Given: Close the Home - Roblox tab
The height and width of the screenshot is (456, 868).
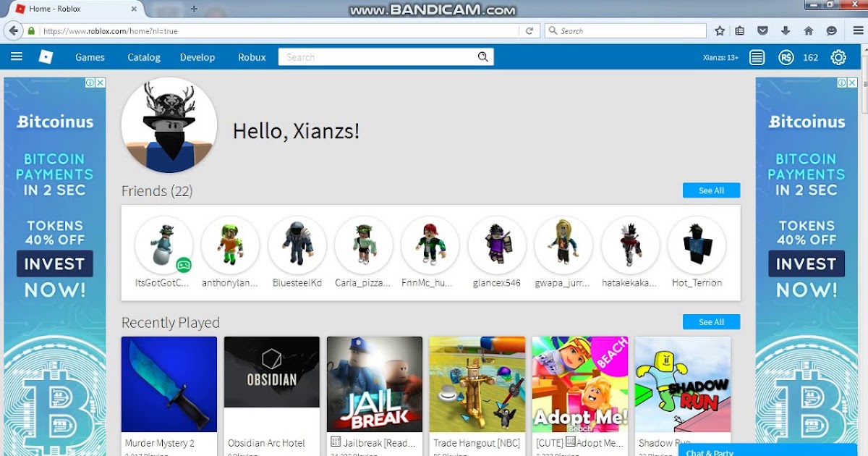Looking at the screenshot, I should pos(134,9).
